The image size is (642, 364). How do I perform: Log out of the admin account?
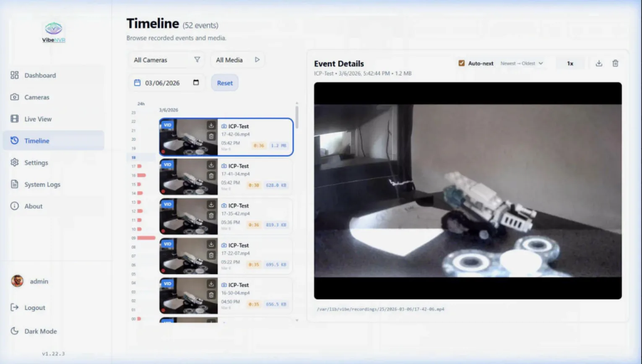point(28,308)
